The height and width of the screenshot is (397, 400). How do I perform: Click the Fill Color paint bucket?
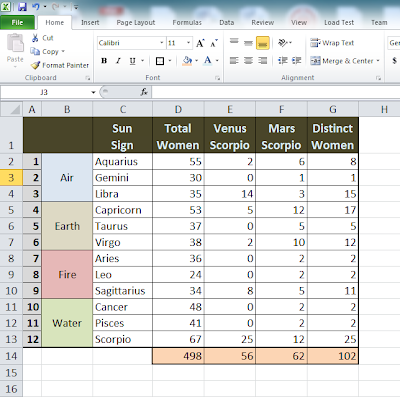187,61
